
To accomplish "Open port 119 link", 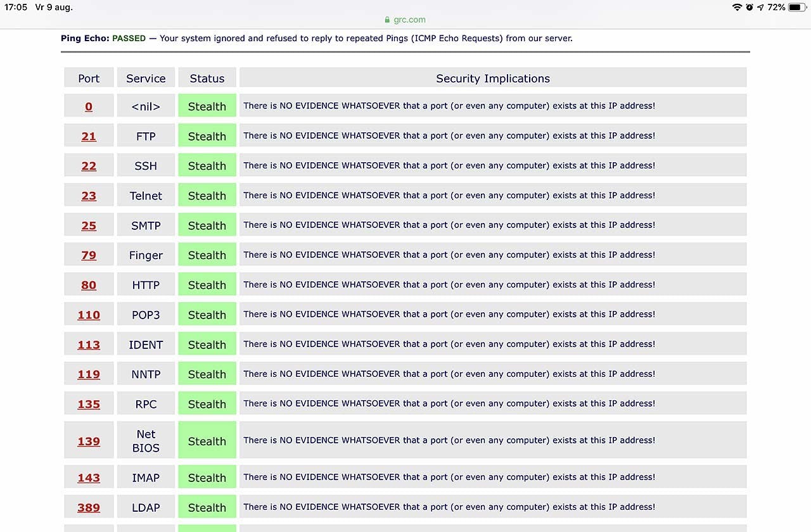I will click(x=89, y=374).
